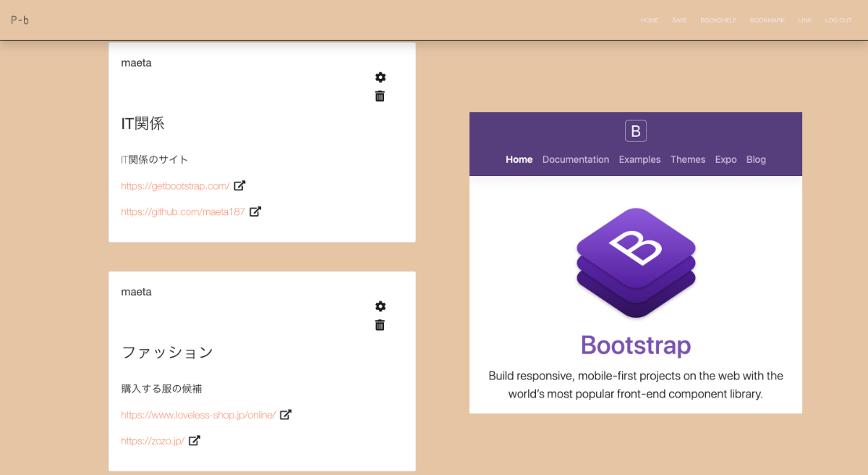
Task: Click external link icon beside github.com/maeta187
Action: 255,211
